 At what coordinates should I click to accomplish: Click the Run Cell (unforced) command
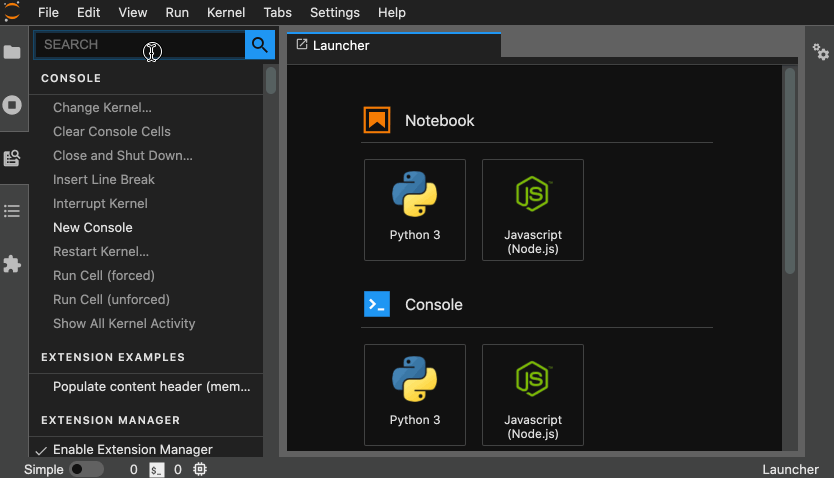[x=111, y=299]
